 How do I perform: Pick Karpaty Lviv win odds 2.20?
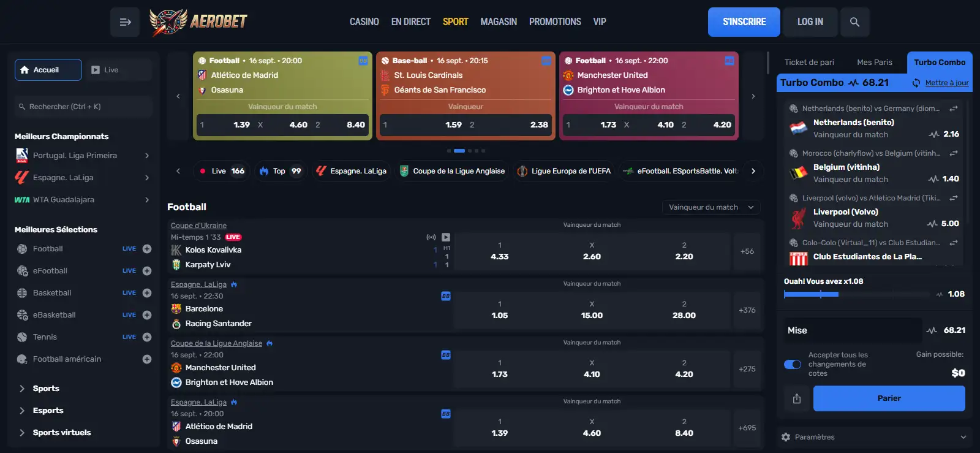684,251
